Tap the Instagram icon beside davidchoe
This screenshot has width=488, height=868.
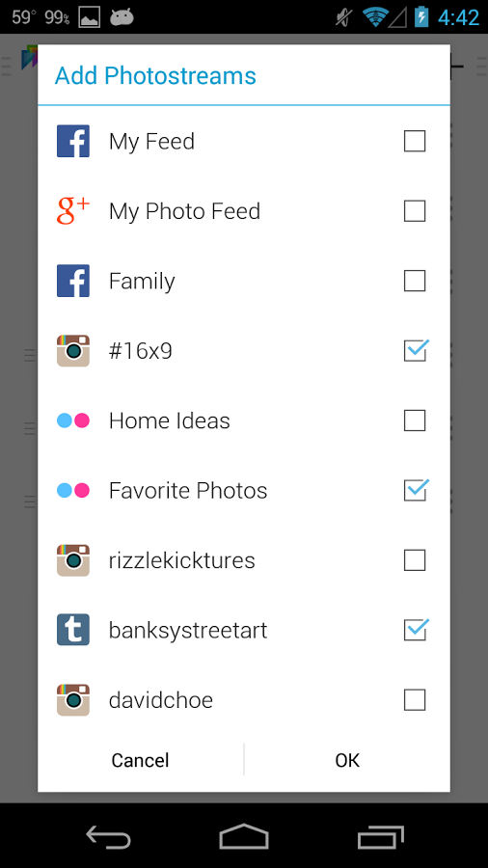[x=73, y=700]
